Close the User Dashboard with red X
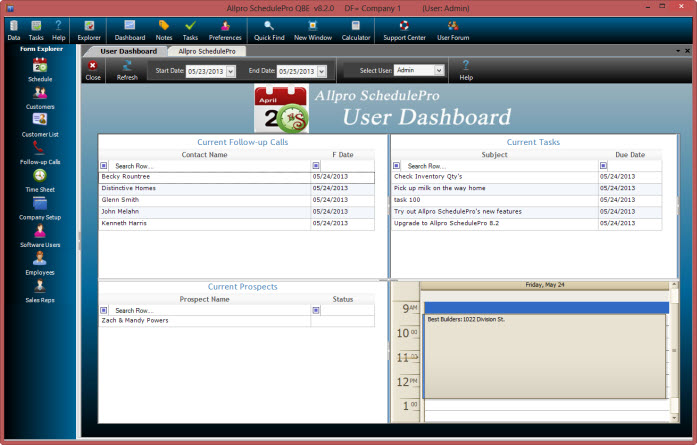The image size is (697, 445). coord(93,71)
